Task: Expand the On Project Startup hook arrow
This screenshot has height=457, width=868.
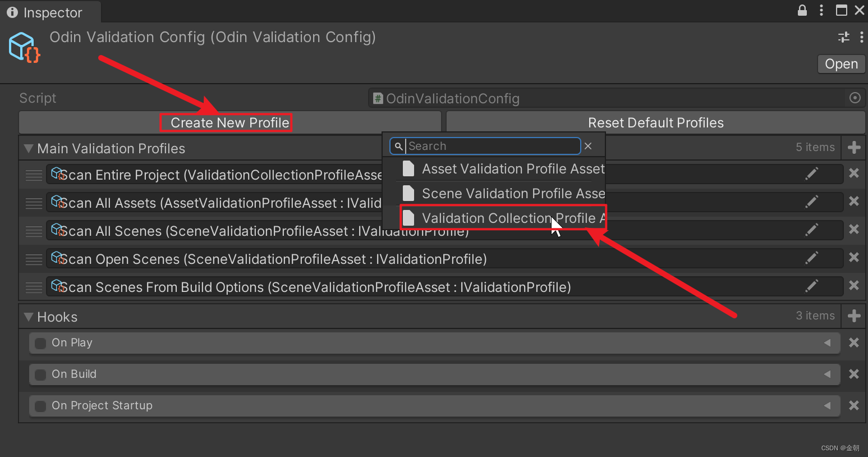Action: pos(827,405)
